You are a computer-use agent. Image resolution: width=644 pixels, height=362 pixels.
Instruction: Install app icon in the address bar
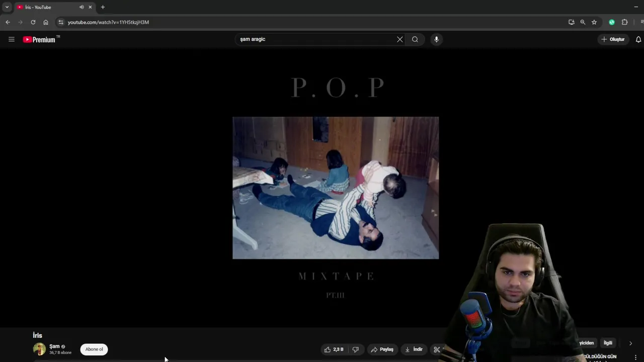[x=571, y=22]
